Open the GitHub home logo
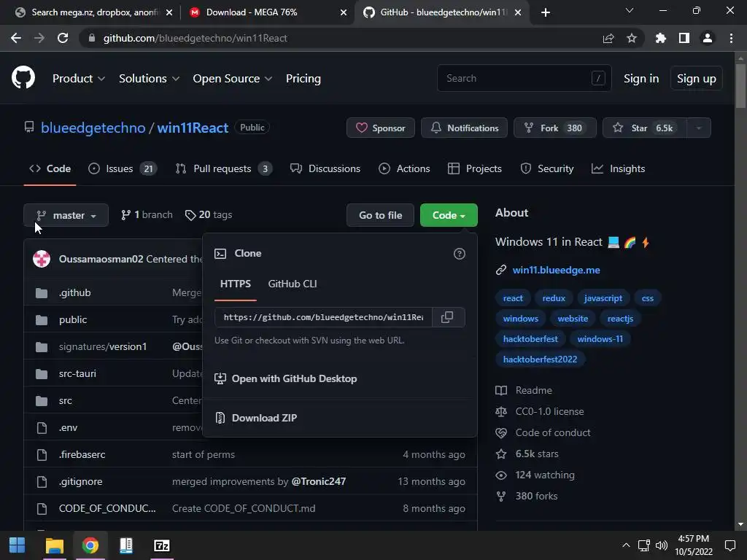 [23, 78]
